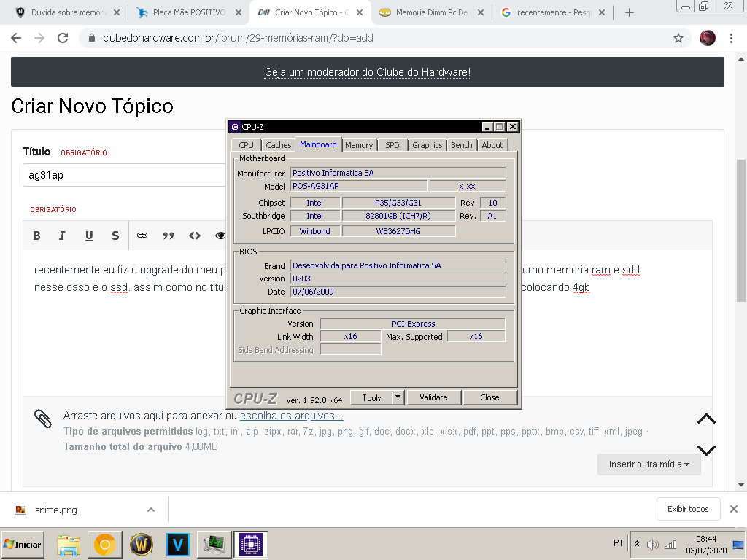Open the network signal tray icon
747x560 pixels.
click(x=670, y=544)
